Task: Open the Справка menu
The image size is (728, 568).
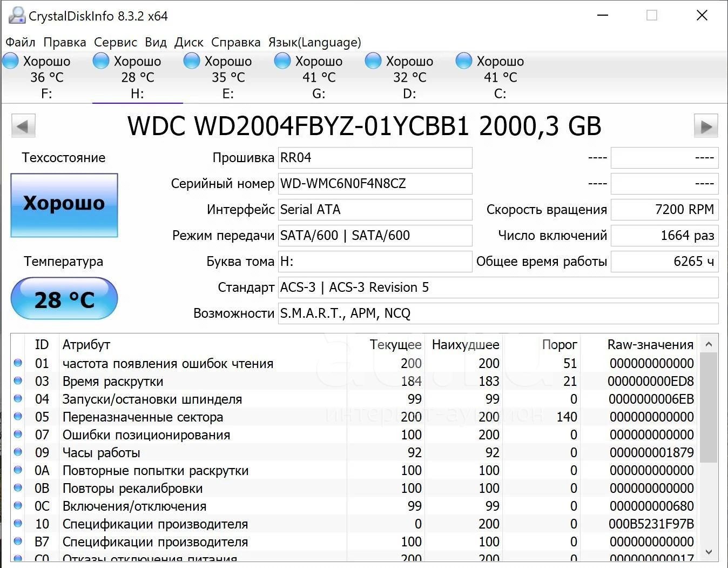Action: click(x=236, y=42)
